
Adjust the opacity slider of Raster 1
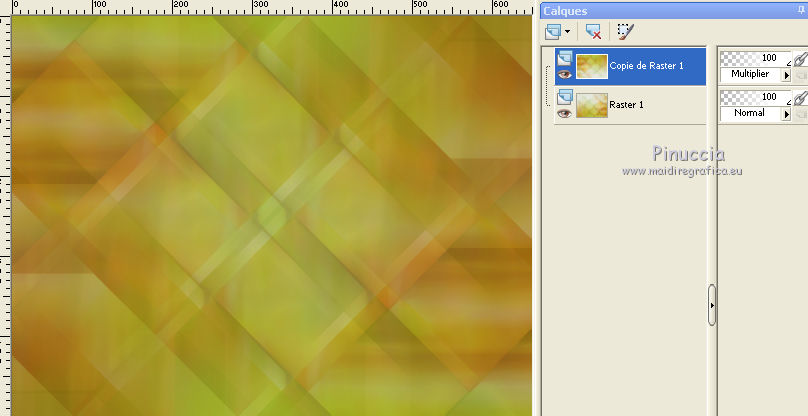[x=755, y=97]
